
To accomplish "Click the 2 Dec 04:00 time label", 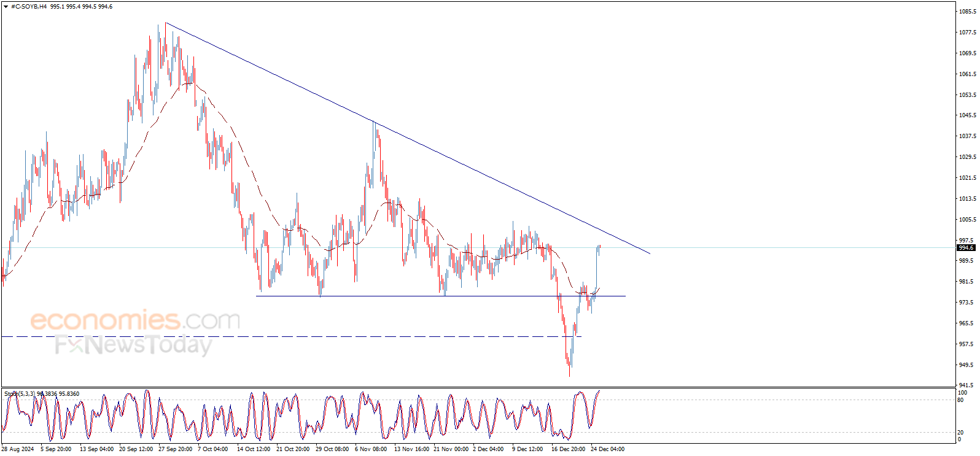I will click(488, 449).
